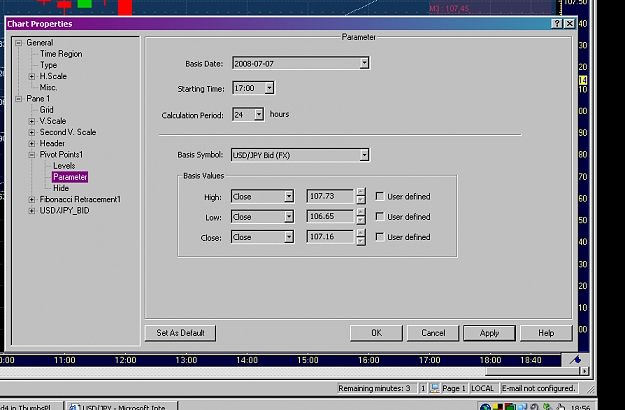Click E-mail not configured status text
625x410 pixels.
pyautogui.click(x=539, y=388)
